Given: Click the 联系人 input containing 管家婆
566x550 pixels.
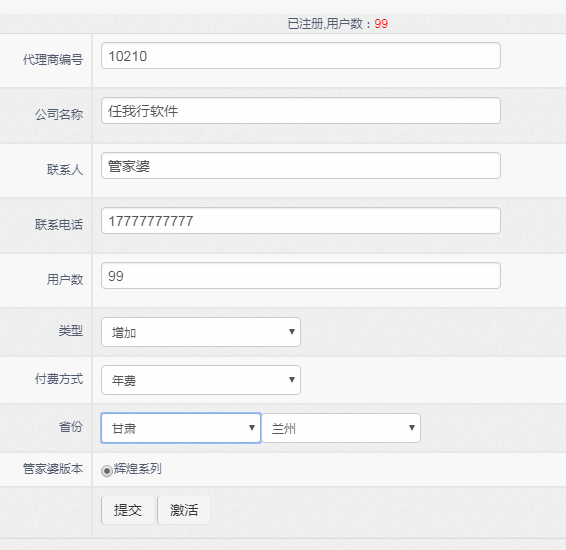Looking at the screenshot, I should point(301,166).
